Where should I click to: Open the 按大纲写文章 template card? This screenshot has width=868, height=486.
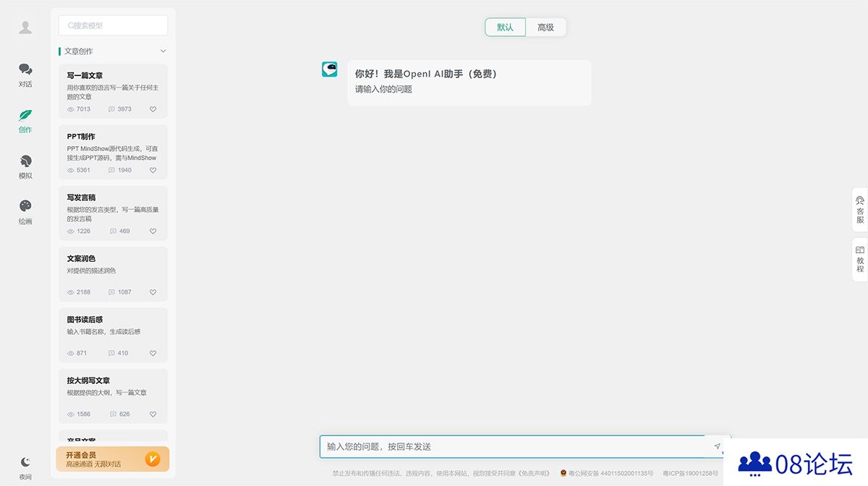(x=113, y=396)
